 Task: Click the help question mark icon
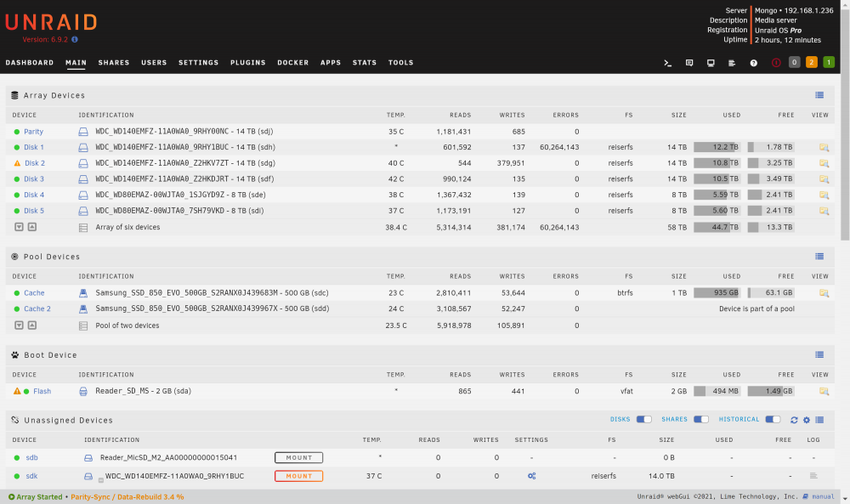753,63
